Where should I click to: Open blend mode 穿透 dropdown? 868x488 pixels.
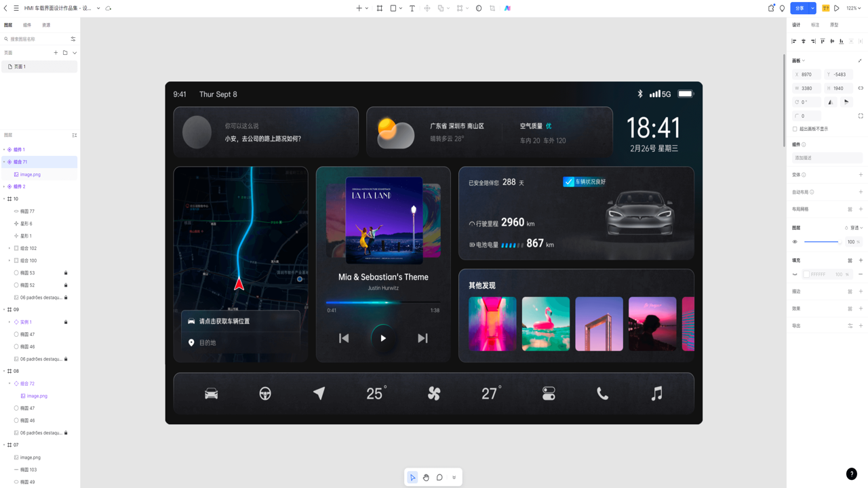[x=856, y=228]
